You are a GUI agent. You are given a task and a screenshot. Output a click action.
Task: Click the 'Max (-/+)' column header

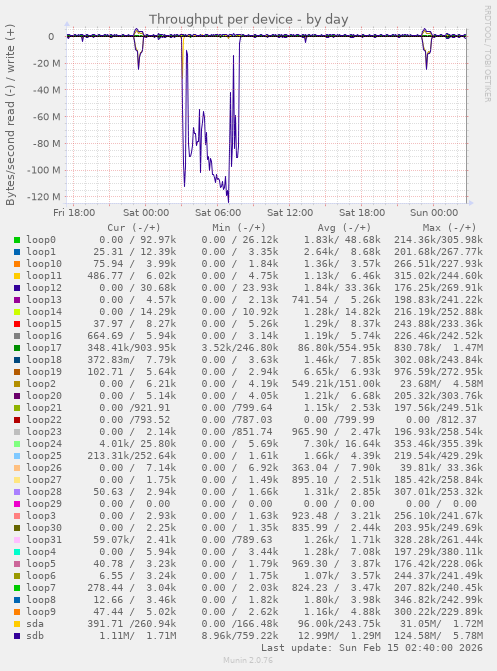[x=449, y=228]
